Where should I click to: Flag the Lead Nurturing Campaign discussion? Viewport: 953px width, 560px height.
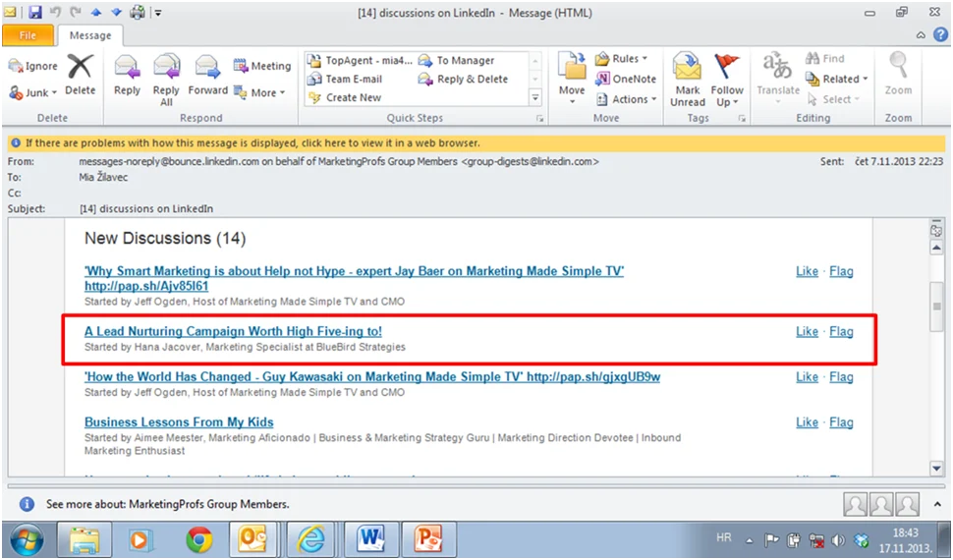coord(841,331)
